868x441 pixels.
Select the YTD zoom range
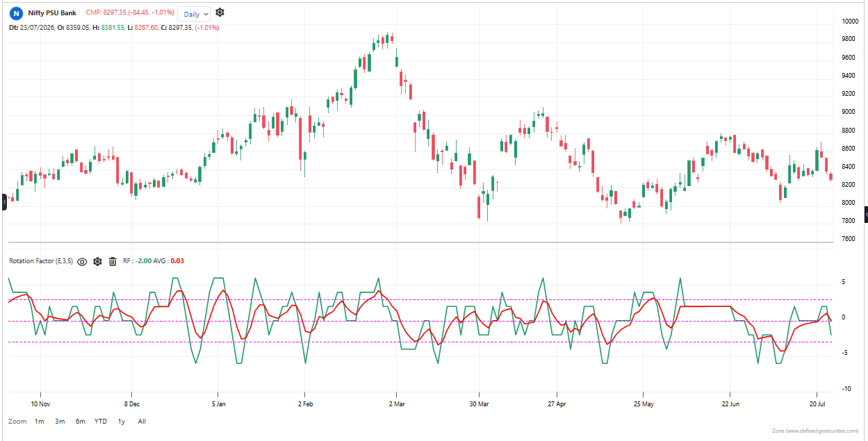[101, 422]
